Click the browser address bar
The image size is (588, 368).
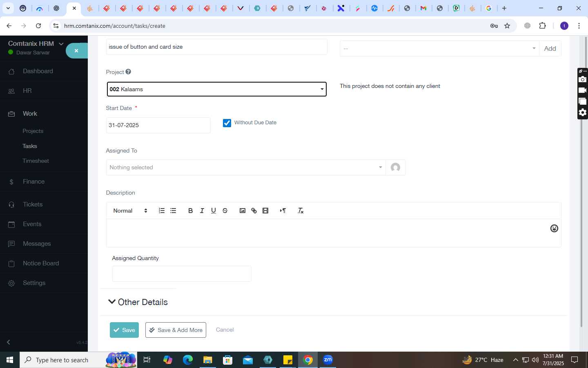coord(269,26)
